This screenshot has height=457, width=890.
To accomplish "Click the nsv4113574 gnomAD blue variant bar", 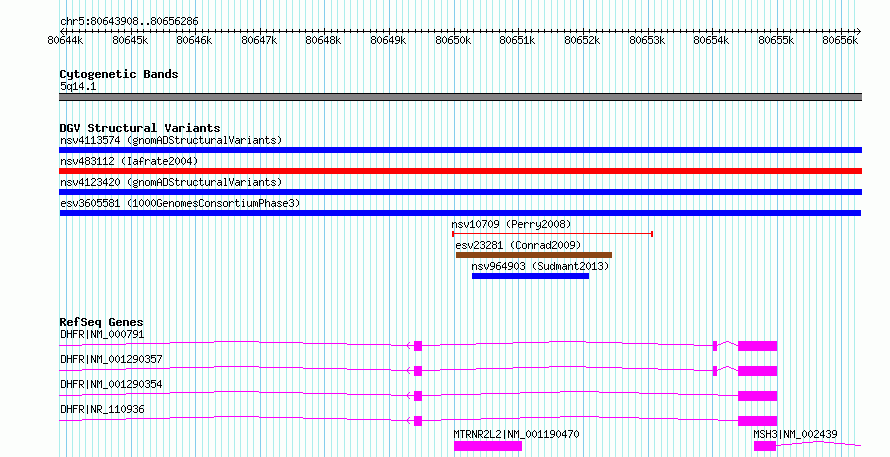I will [460, 150].
